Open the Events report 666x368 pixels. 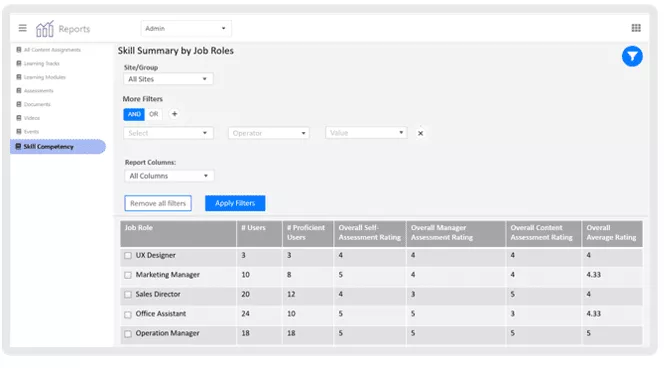[31, 131]
